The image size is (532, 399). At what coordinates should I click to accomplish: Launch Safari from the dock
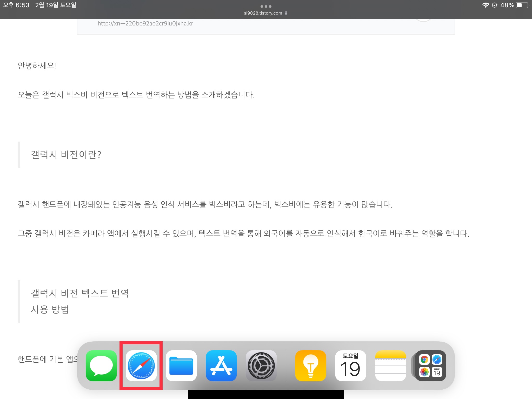[141, 365]
